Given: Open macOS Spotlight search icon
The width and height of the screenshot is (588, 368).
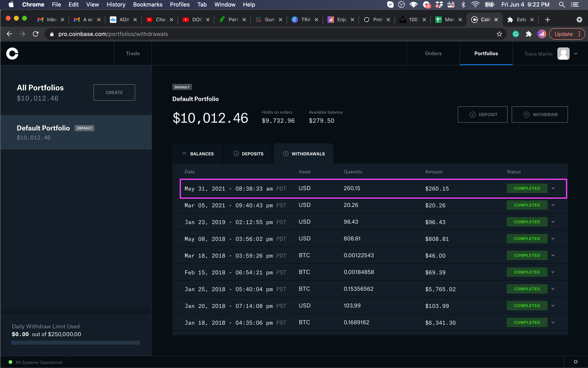Looking at the screenshot, I should click(562, 4).
